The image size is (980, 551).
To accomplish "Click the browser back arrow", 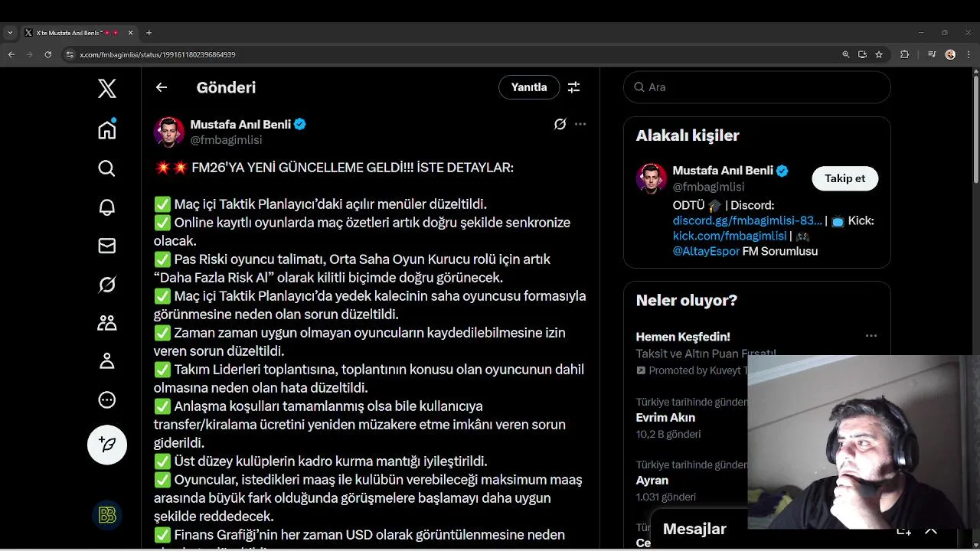I will (x=11, y=54).
